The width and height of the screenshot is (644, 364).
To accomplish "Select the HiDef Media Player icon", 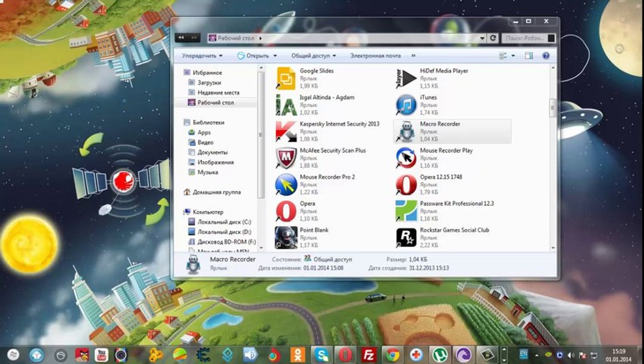I will coord(406,79).
